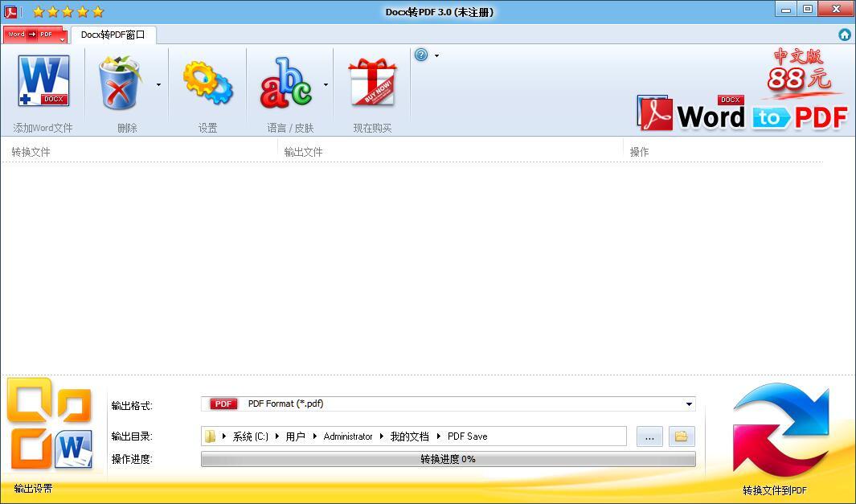Open Settings (设置) gears icon
856x504 pixels.
pos(208,83)
